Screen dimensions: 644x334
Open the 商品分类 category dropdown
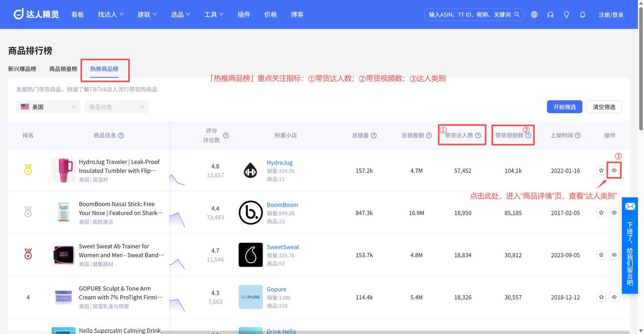click(x=116, y=107)
